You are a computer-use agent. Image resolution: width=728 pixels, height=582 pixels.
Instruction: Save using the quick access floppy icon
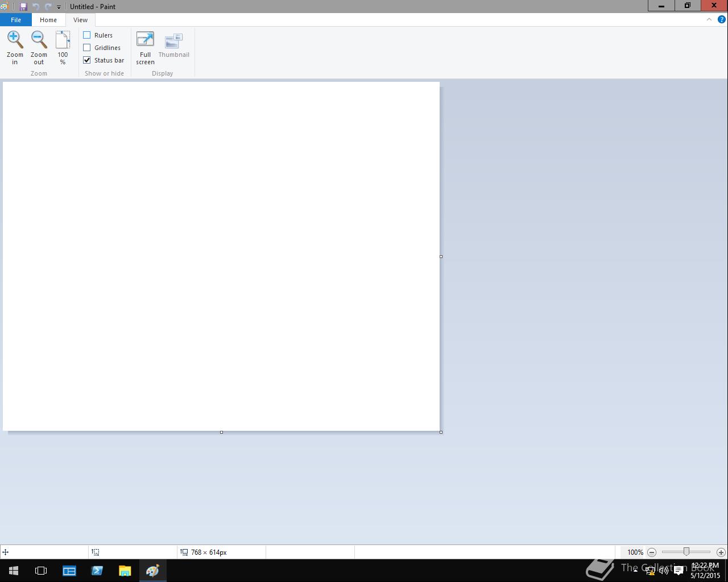tap(23, 7)
